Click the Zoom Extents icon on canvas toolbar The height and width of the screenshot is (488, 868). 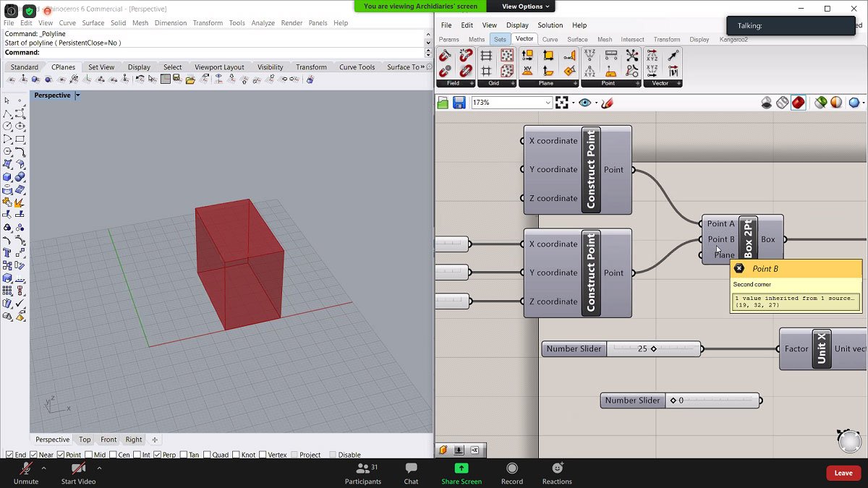562,103
